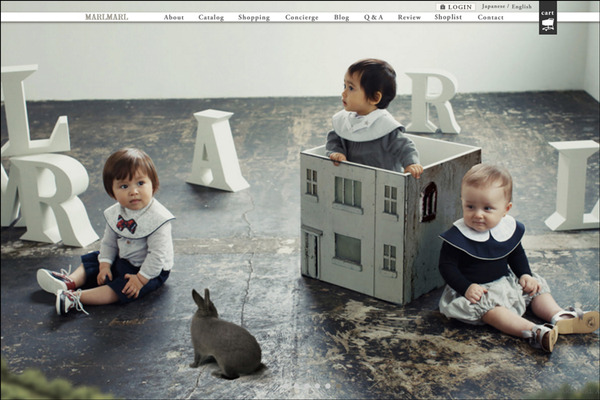This screenshot has height=400, width=600.
Task: Select Shopping in the navigation bar
Action: pyautogui.click(x=254, y=17)
